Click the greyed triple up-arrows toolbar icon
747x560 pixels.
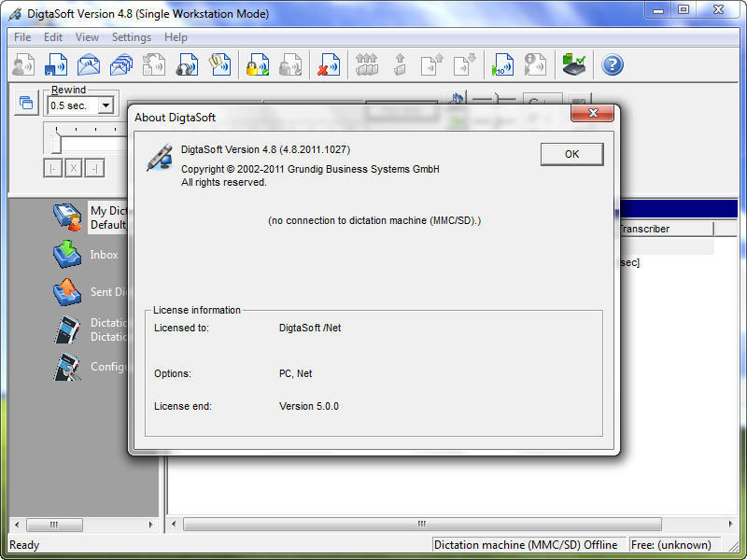coord(367,64)
